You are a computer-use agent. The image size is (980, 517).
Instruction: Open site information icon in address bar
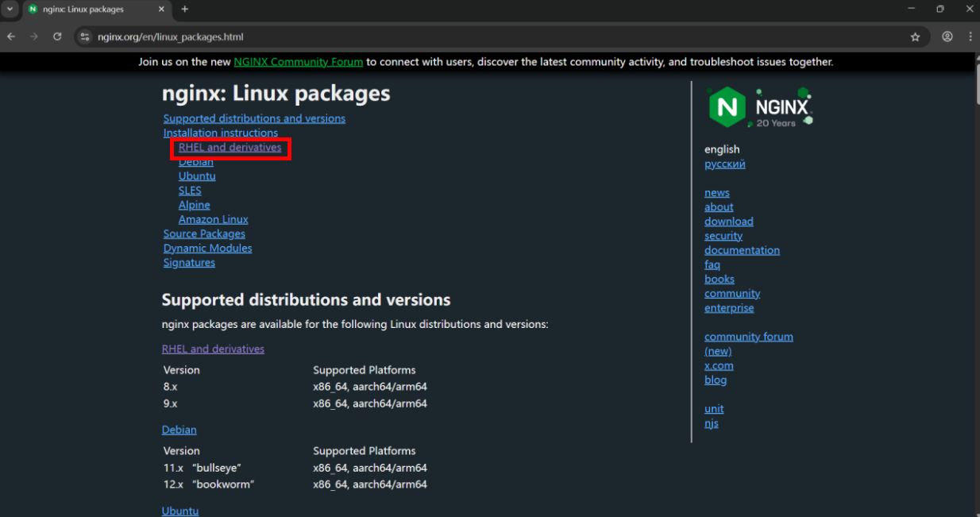(86, 37)
